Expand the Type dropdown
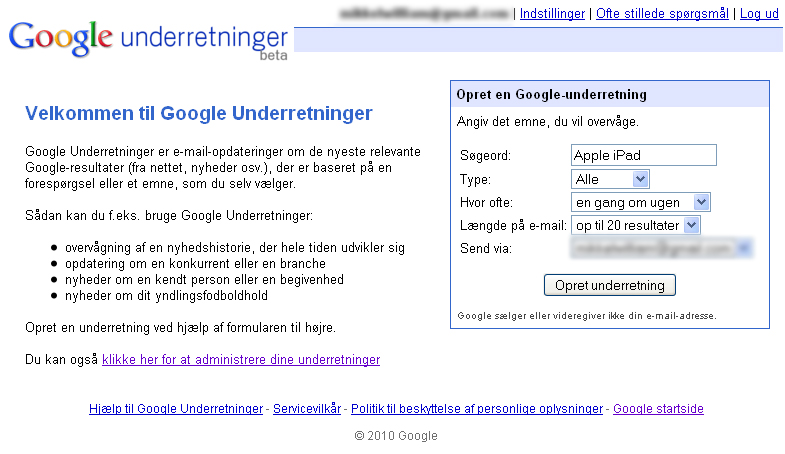785x454 pixels. 611,179
